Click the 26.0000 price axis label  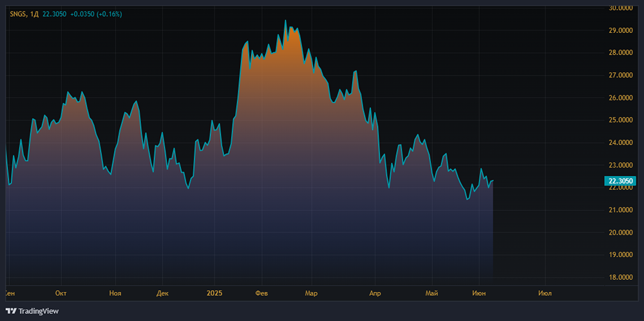tap(621, 98)
